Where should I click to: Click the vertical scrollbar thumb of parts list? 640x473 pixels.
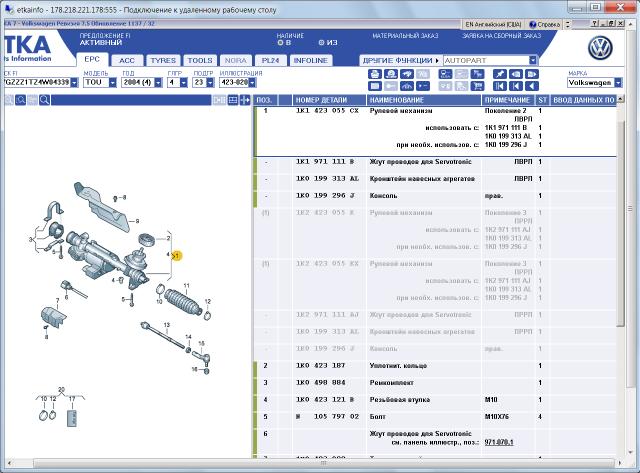[x=620, y=224]
